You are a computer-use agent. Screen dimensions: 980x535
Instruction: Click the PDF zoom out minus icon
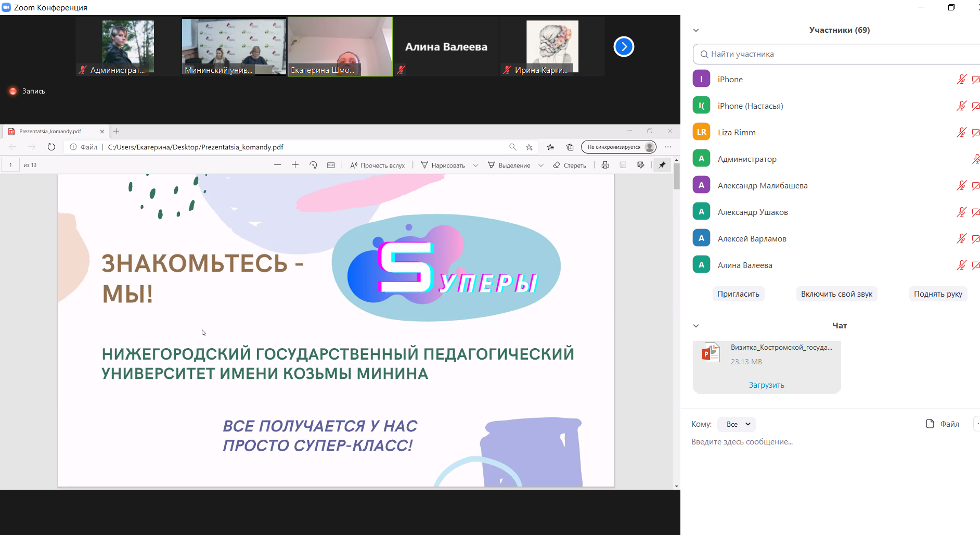tap(277, 165)
